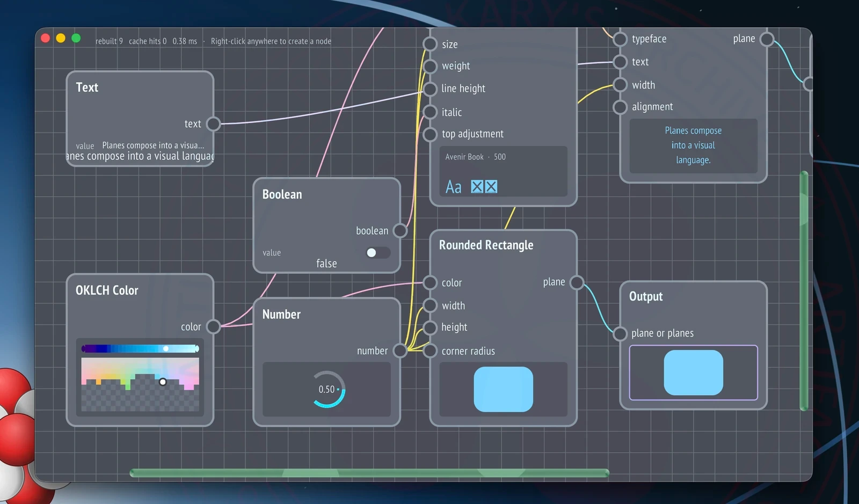The width and height of the screenshot is (859, 504).
Task: Click the OKLCH hue gradient slider
Action: coord(140,349)
